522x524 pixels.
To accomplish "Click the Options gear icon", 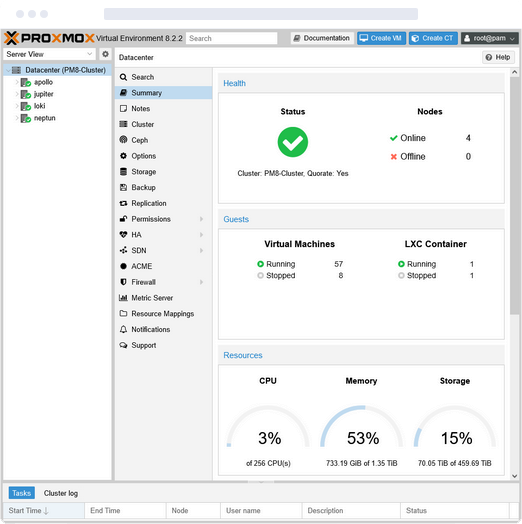I will click(x=123, y=156).
